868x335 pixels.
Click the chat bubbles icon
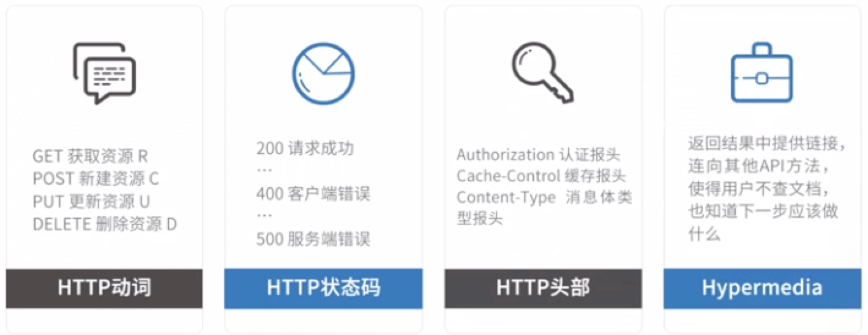tap(104, 73)
